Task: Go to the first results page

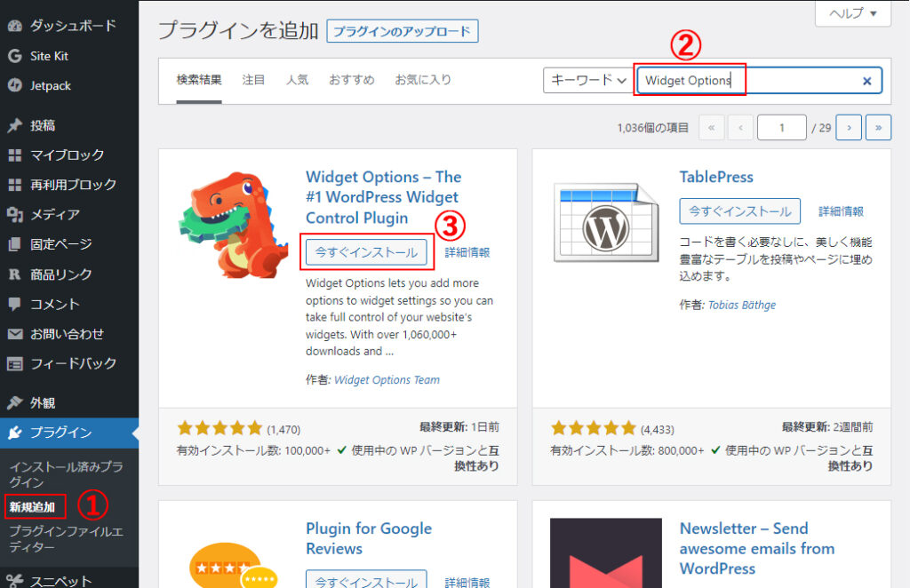Action: 712,128
